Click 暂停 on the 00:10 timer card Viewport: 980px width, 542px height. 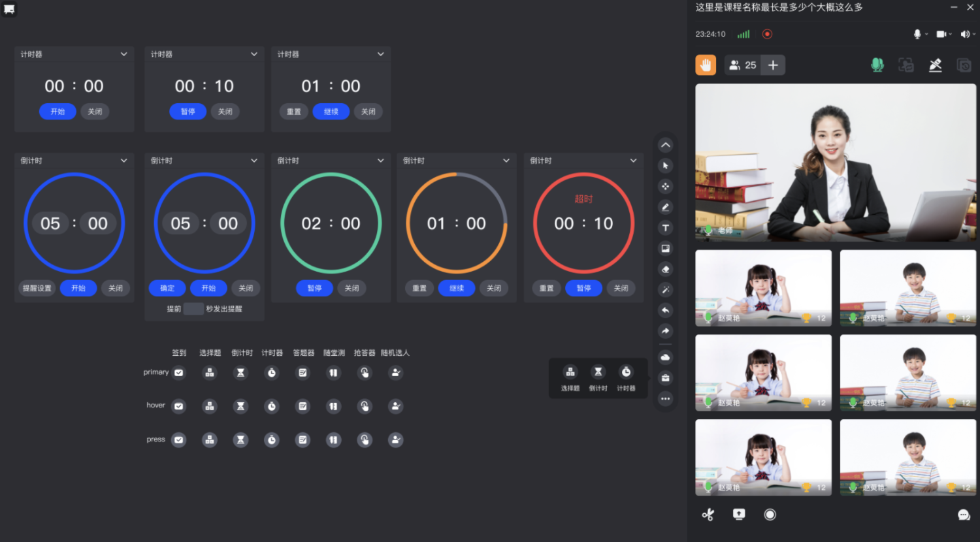click(188, 112)
